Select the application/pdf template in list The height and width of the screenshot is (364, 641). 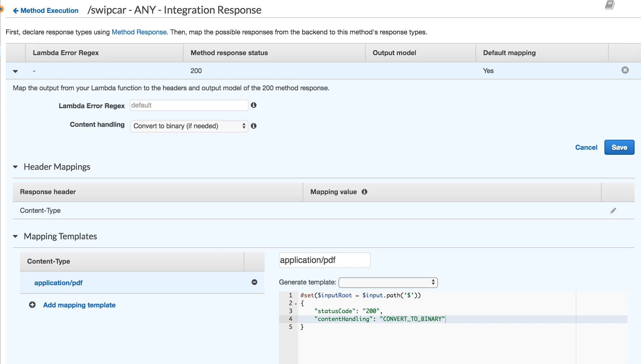pos(58,283)
